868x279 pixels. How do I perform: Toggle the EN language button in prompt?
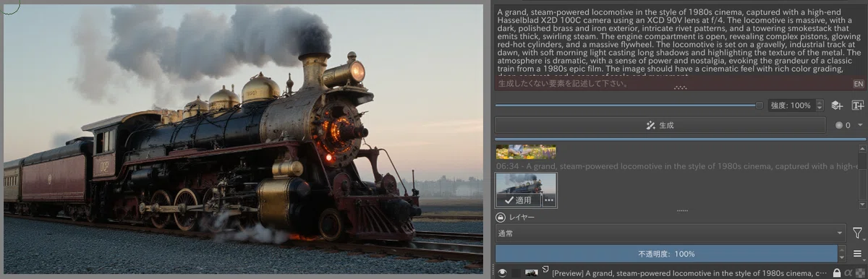click(x=859, y=84)
